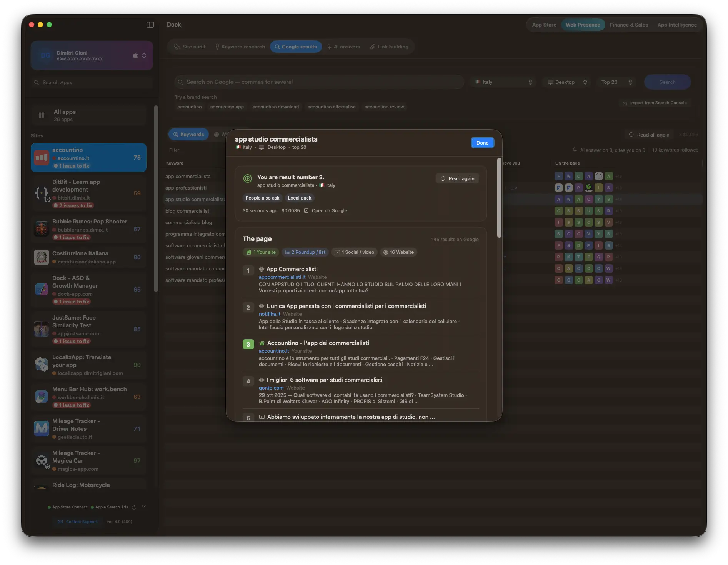Viewport: 728px width, 565px height.
Task: Go to the AI answers tab
Action: (343, 47)
